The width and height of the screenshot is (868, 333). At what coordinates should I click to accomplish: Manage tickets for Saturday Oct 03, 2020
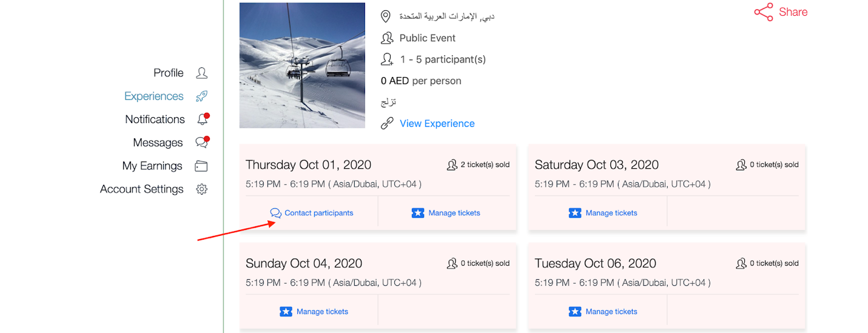(x=604, y=213)
